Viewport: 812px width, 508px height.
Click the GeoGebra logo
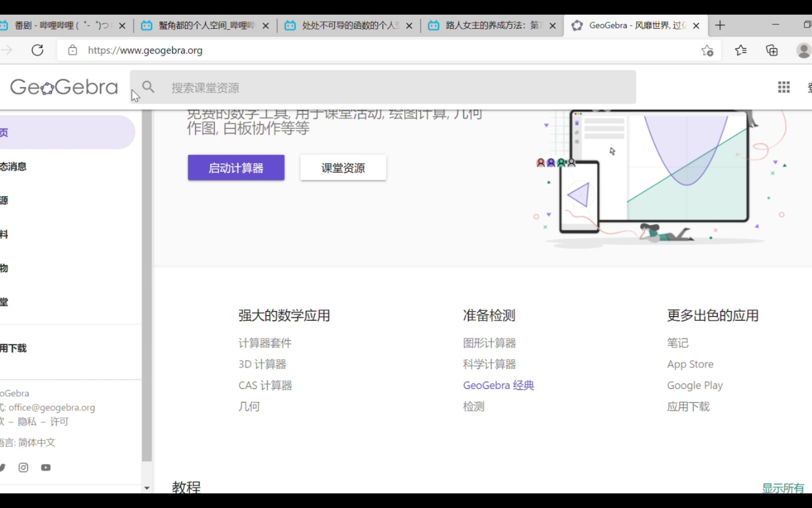pyautogui.click(x=64, y=87)
